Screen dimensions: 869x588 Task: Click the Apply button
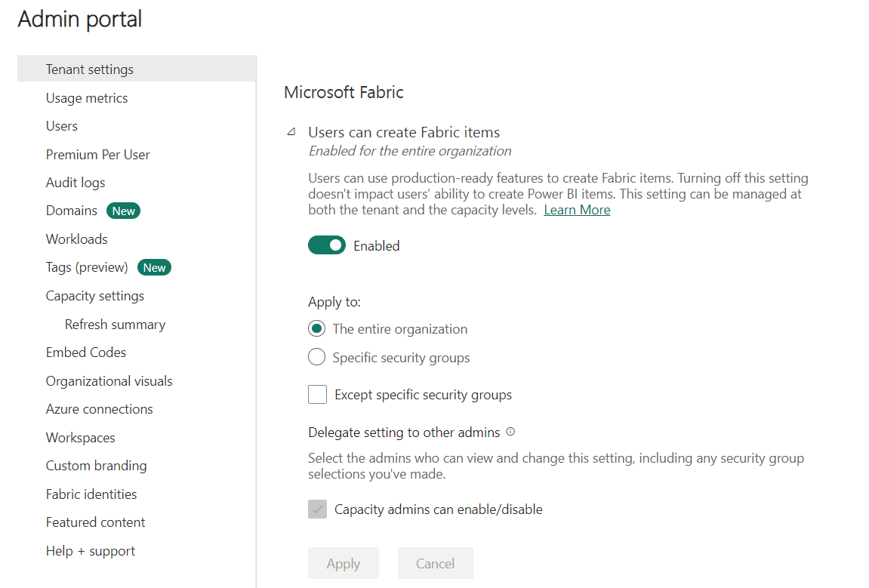[x=344, y=564]
